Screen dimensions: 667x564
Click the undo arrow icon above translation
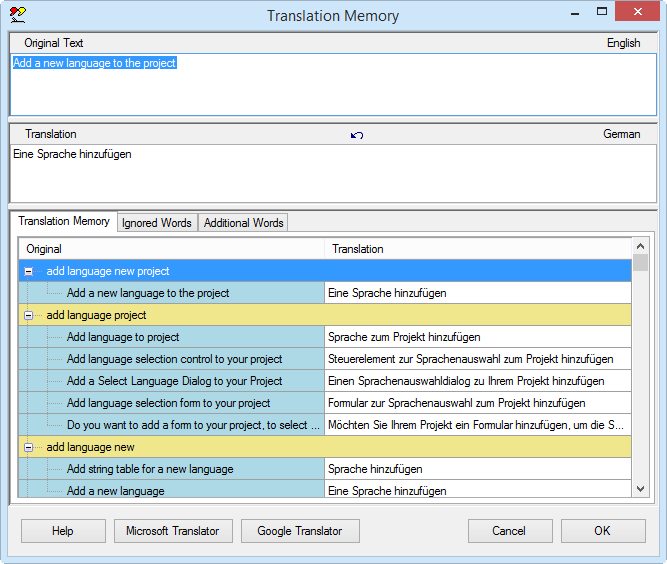point(357,135)
